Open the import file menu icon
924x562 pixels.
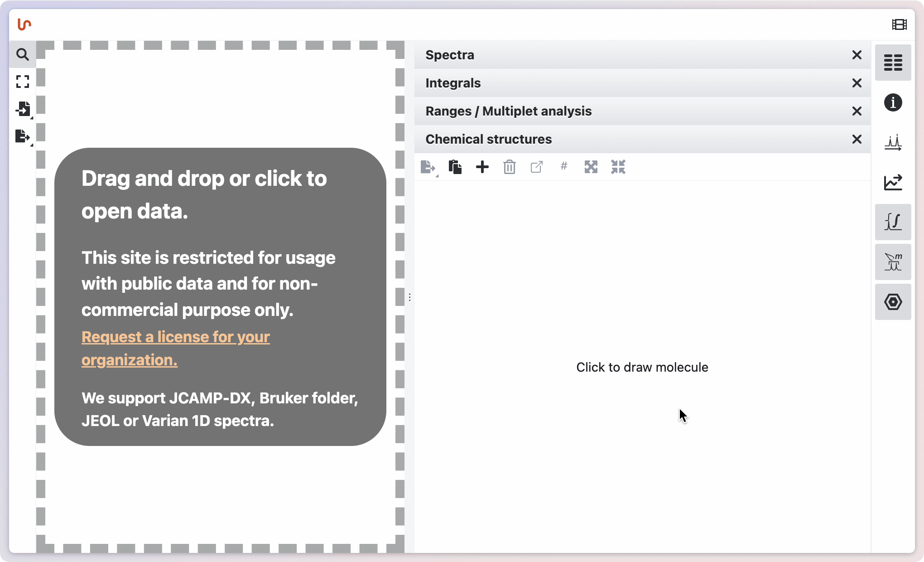point(22,109)
